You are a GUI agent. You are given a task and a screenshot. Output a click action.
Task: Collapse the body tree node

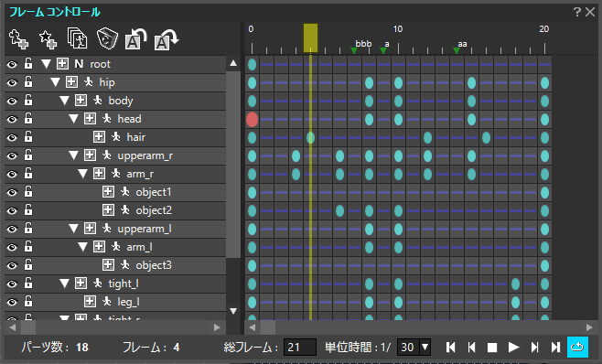click(x=64, y=101)
